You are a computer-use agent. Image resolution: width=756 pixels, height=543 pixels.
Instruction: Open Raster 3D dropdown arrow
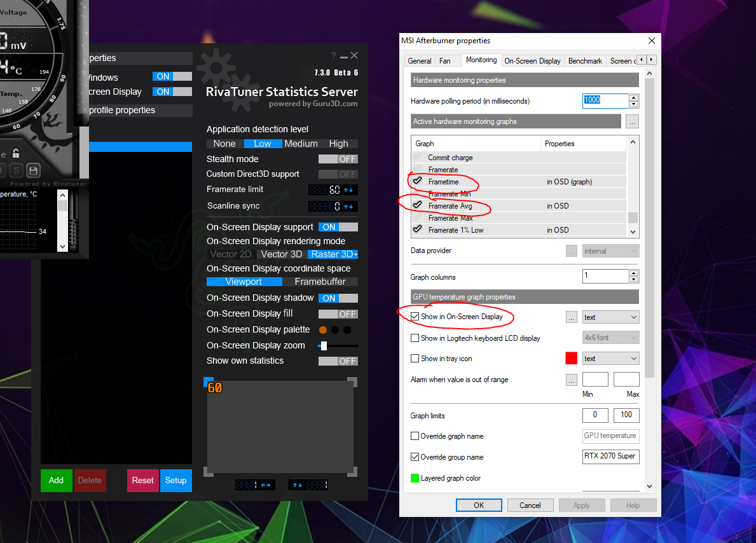[356, 254]
